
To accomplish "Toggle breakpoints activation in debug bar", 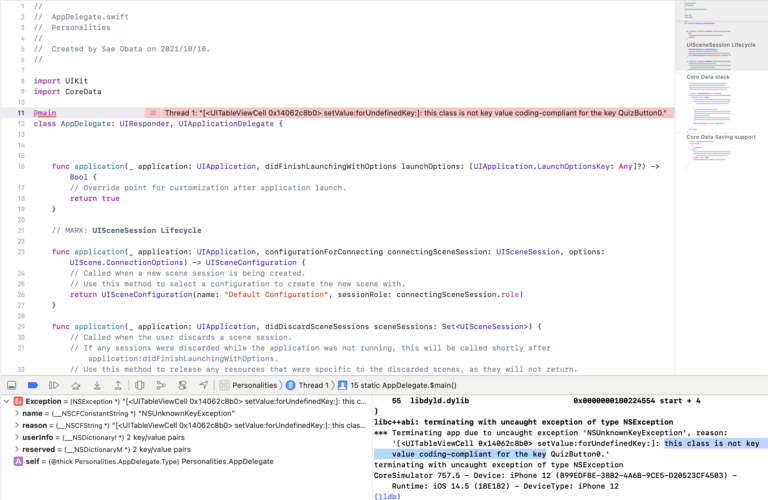I will (33, 385).
